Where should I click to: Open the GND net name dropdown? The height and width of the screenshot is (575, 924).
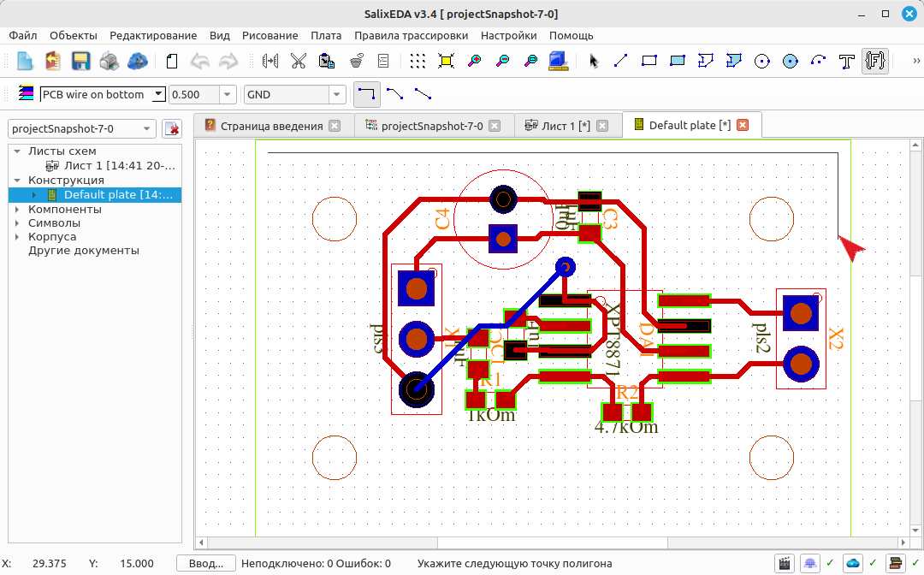pyautogui.click(x=336, y=94)
